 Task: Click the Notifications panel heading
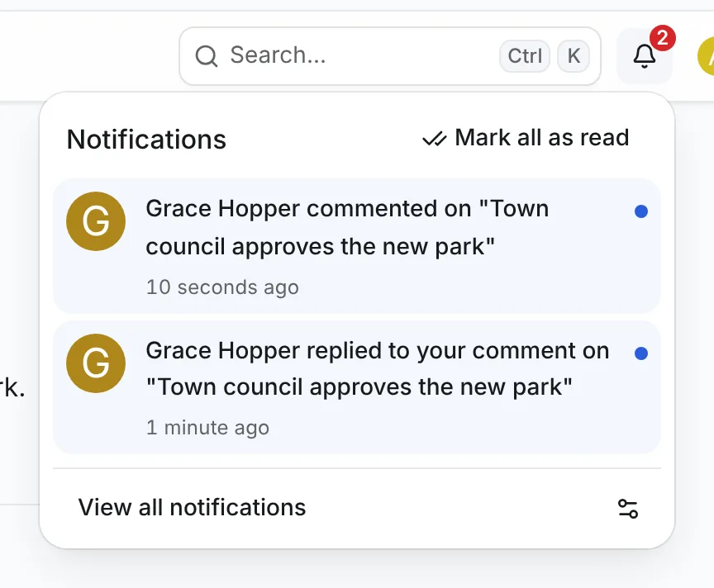(146, 140)
